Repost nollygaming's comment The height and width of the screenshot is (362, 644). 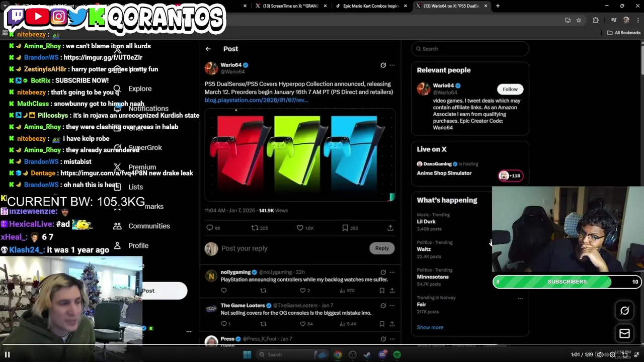(263, 290)
